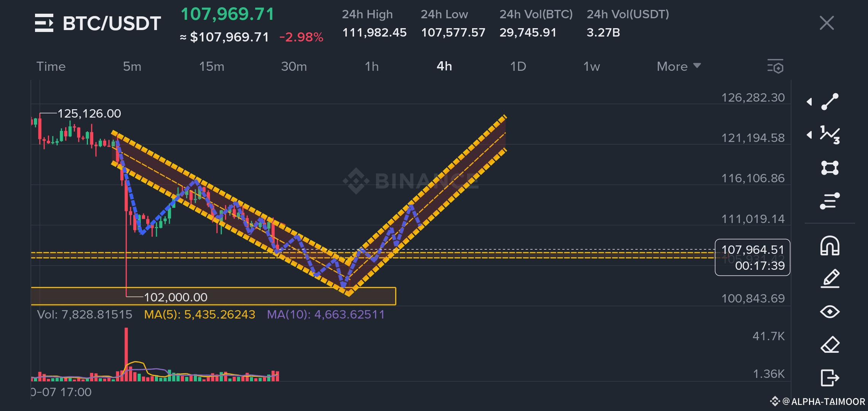868x411 pixels.
Task: Click the current price label 107,964.51
Action: click(752, 250)
